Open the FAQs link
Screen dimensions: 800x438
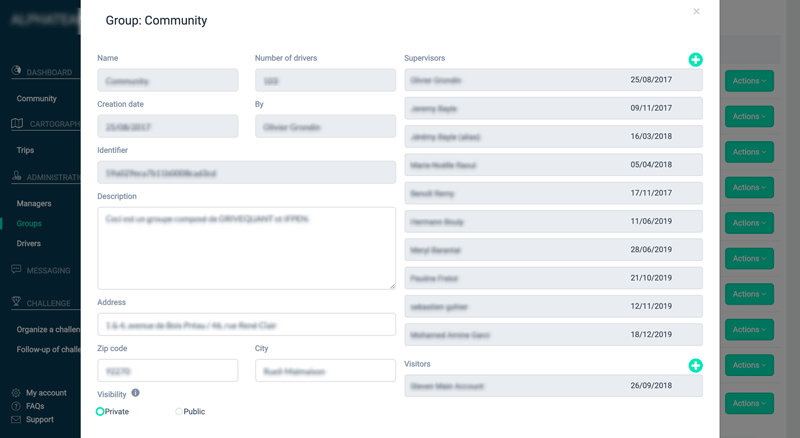pos(35,406)
